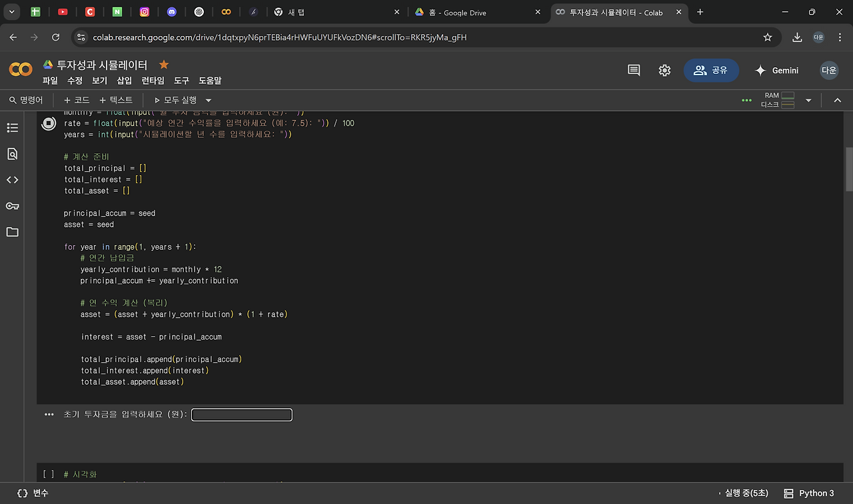This screenshot has width=853, height=504.
Task: Close the 홈 - Google Drive tab
Action: 537,12
